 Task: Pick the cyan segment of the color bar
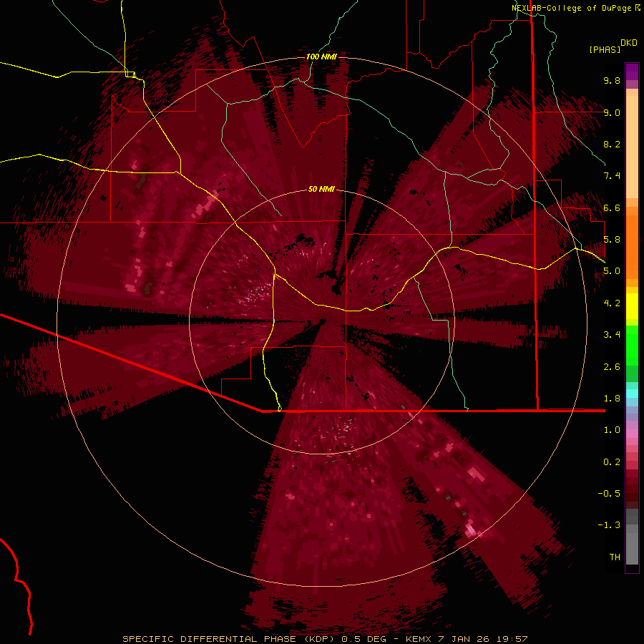pos(632,394)
